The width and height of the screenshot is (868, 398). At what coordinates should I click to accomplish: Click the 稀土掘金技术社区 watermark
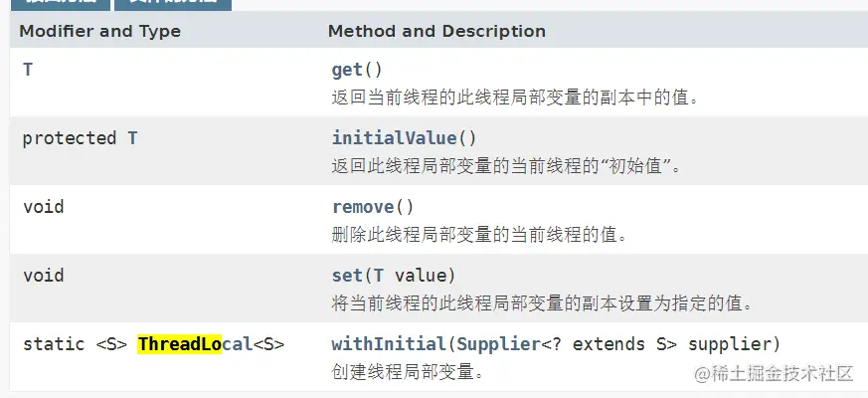[774, 373]
